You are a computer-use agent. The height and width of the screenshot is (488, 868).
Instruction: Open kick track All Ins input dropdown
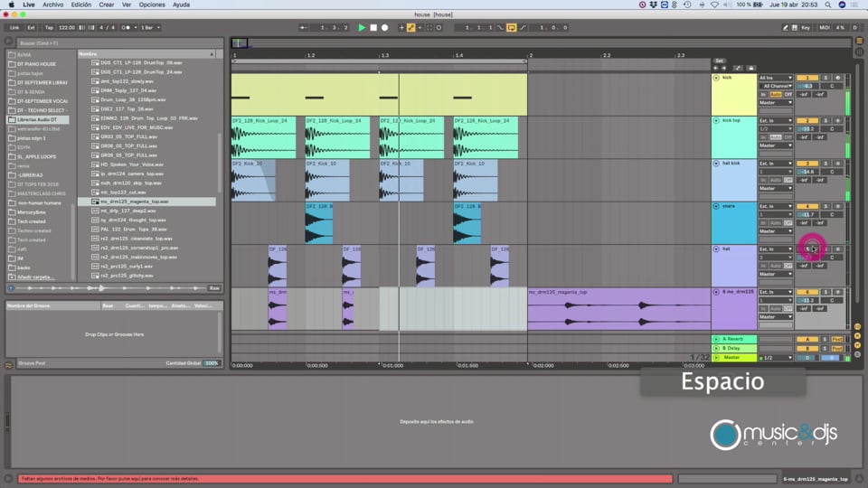(x=776, y=78)
